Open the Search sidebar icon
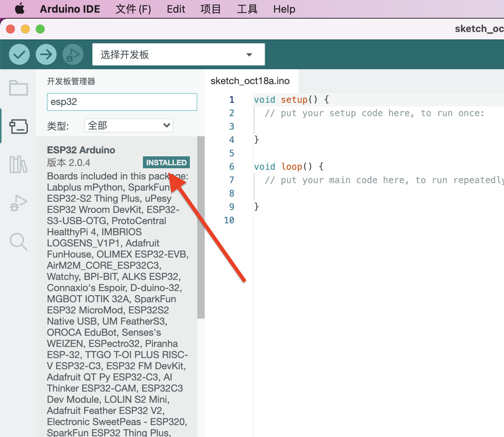This screenshot has width=504, height=437. 19,242
